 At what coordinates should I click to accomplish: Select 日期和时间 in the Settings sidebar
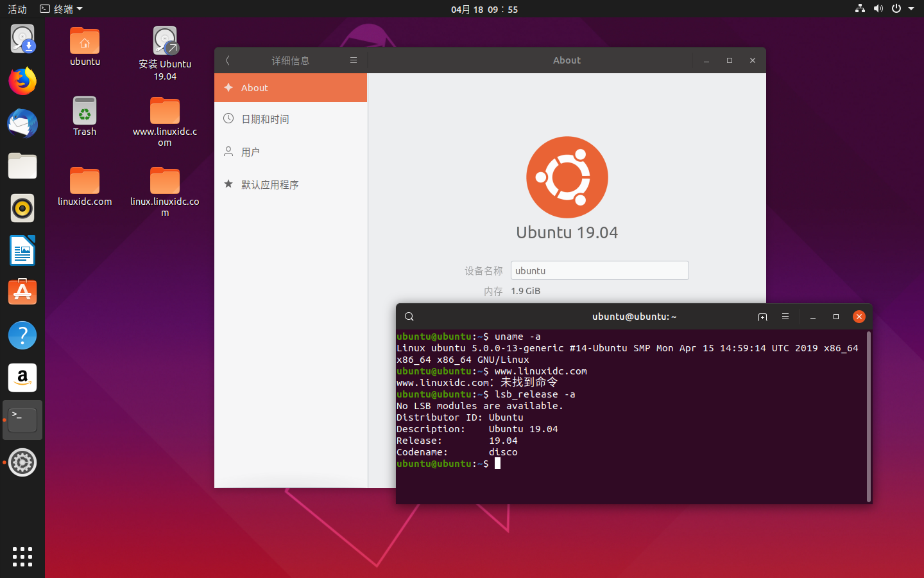[x=291, y=119]
